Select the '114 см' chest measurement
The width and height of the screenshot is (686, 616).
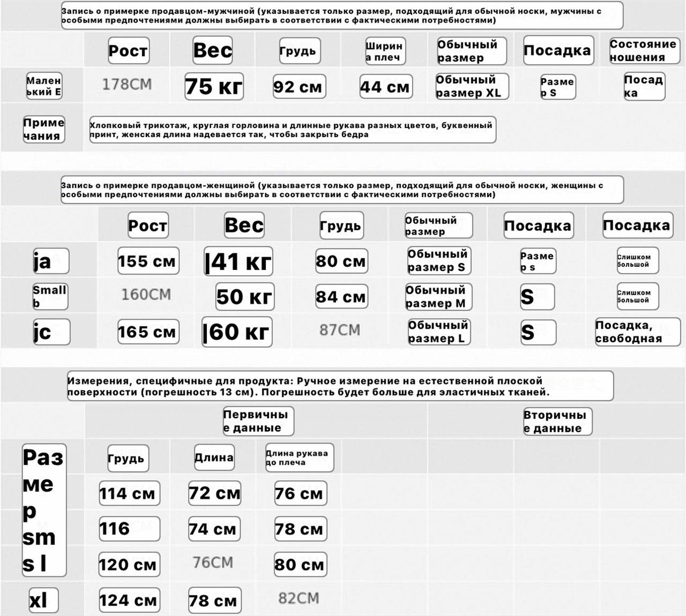pos(129,493)
